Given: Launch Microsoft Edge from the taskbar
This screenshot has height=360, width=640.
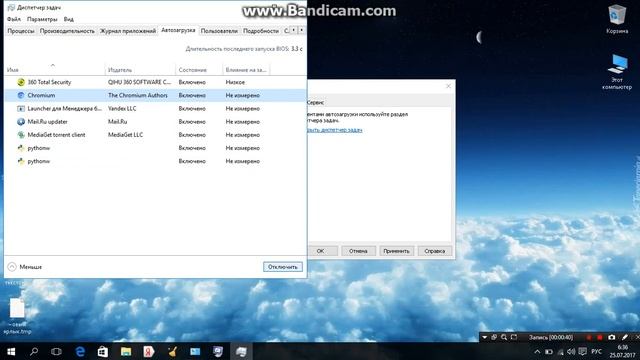Looking at the screenshot, I should pos(80,351).
